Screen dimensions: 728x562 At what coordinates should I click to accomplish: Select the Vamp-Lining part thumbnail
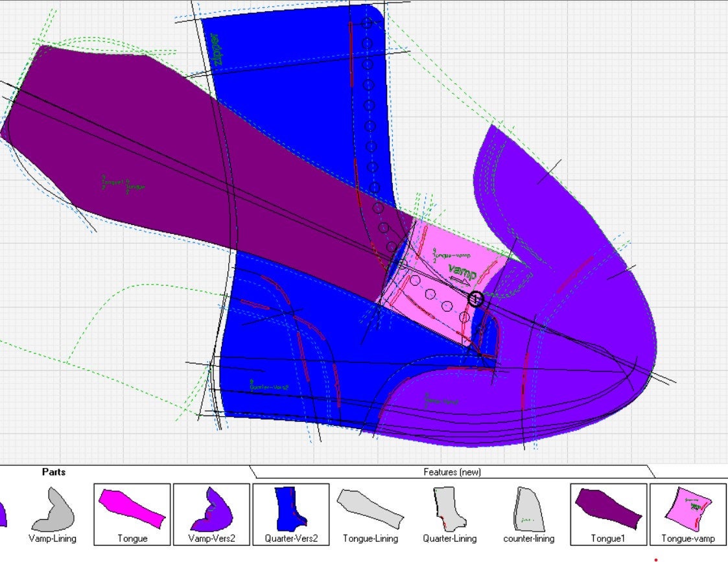(53, 514)
